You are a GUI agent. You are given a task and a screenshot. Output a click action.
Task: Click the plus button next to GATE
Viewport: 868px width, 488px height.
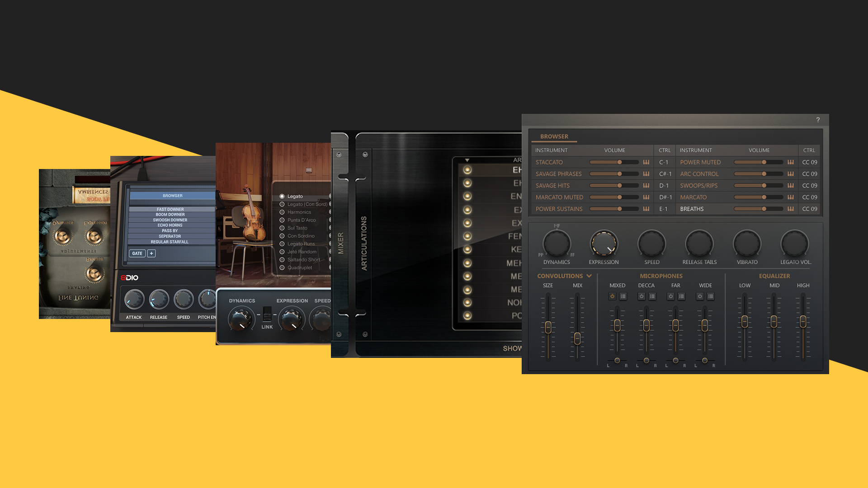tap(151, 253)
